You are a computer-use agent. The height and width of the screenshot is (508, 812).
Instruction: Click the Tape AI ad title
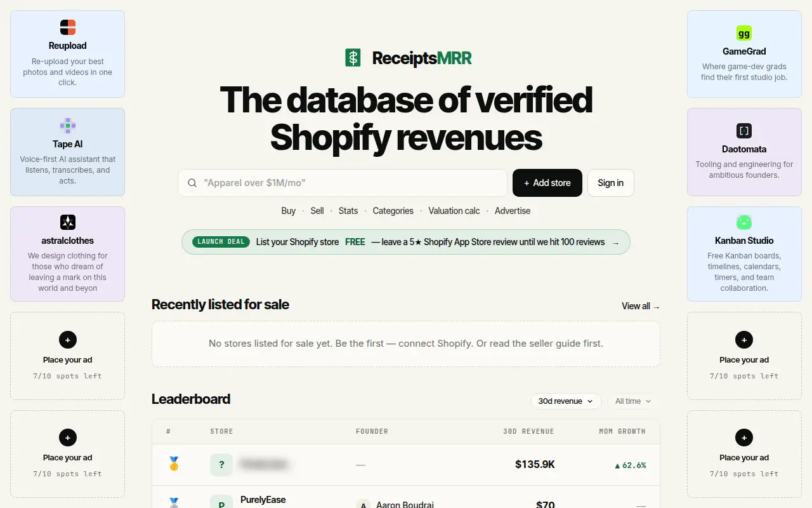pyautogui.click(x=68, y=144)
